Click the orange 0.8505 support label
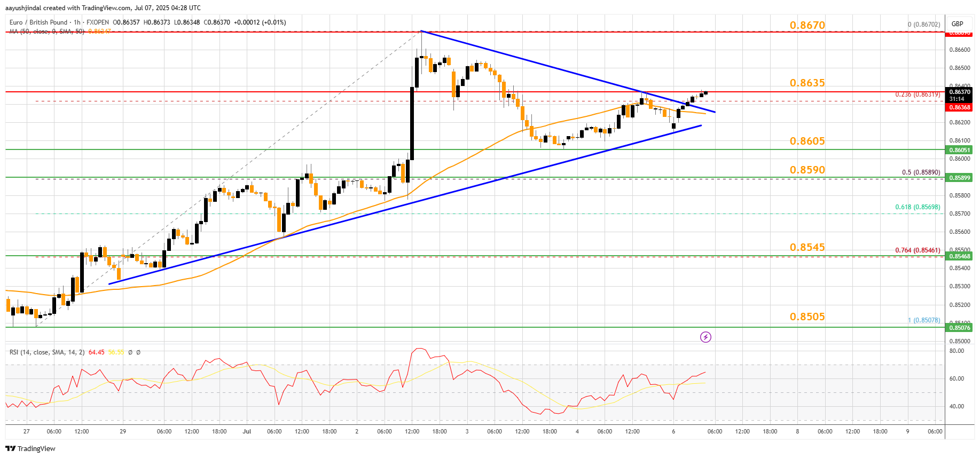The width and height of the screenshot is (980, 458). [x=807, y=317]
